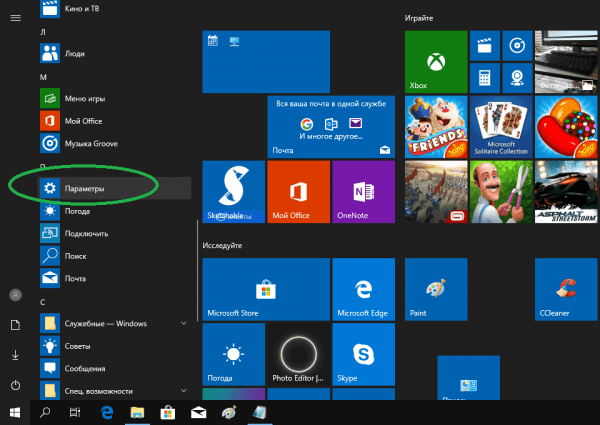Screen dimensions: 600x425
Task: Jump via letter heading М
Action: coord(43,77)
